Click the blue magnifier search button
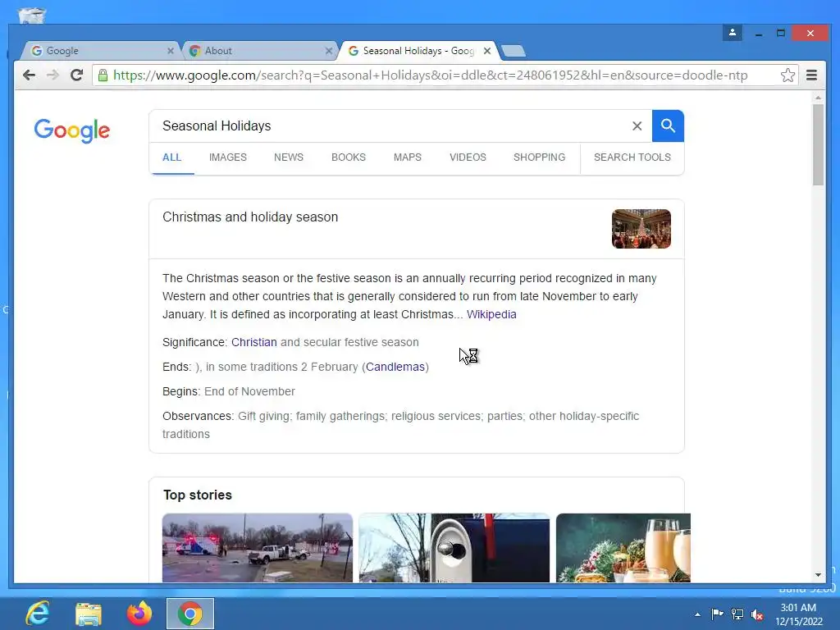The image size is (840, 630). pyautogui.click(x=668, y=126)
